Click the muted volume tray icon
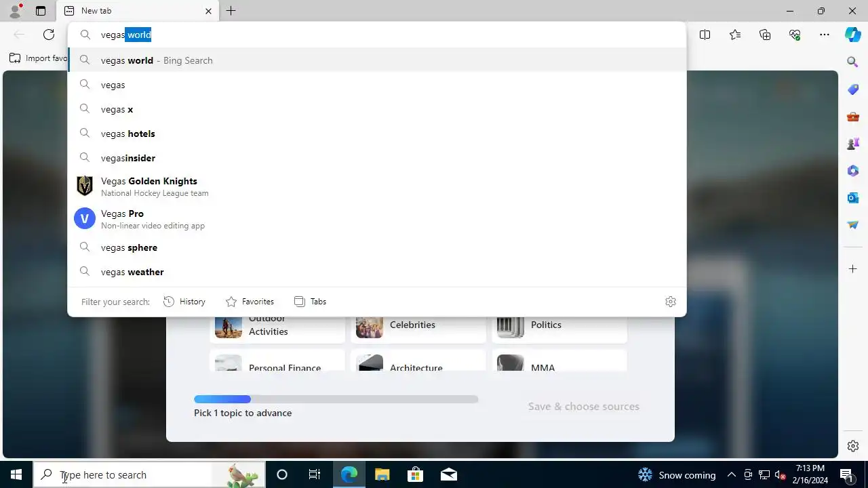This screenshot has width=868, height=488. click(781, 474)
